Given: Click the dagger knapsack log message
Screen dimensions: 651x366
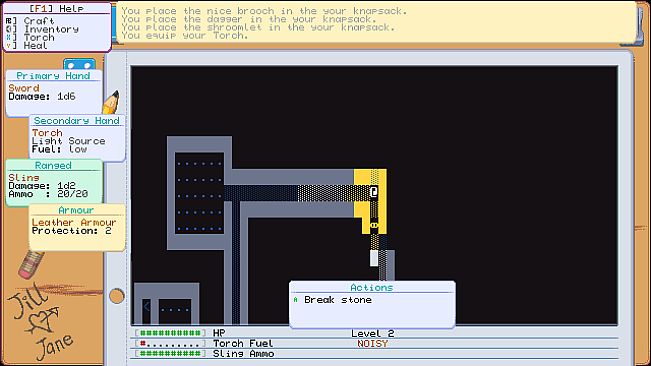Looking at the screenshot, I should click(249, 19).
